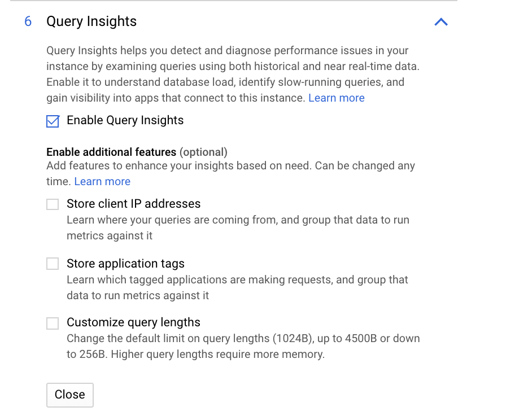Click the Close button
This screenshot has height=420, width=515.
tap(69, 395)
